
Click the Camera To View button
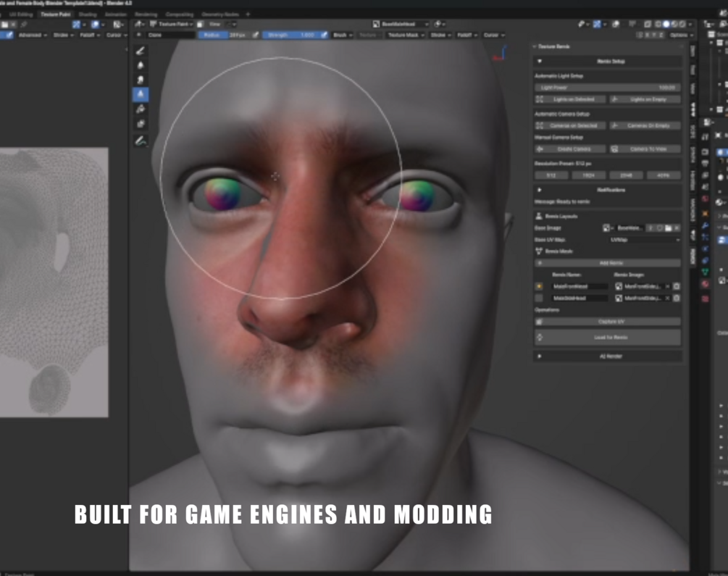pos(645,149)
